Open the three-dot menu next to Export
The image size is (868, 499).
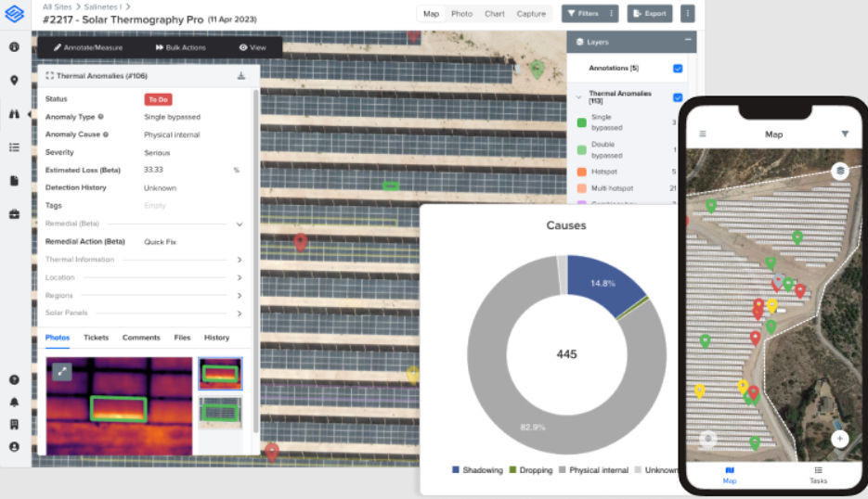pos(687,13)
